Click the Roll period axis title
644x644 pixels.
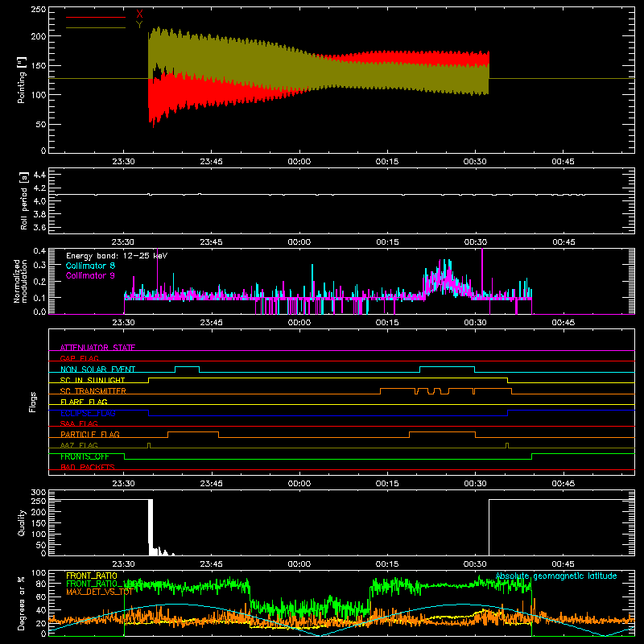(24, 200)
